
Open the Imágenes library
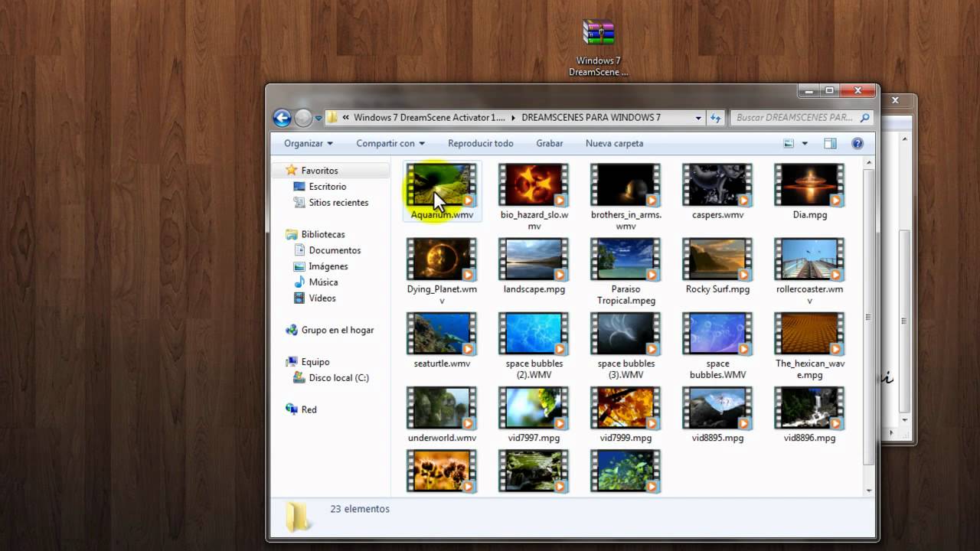click(328, 266)
